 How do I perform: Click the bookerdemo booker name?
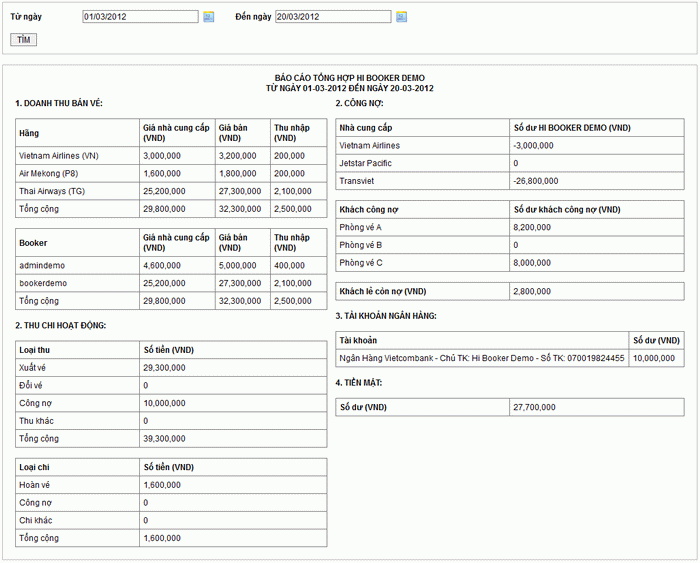[43, 283]
